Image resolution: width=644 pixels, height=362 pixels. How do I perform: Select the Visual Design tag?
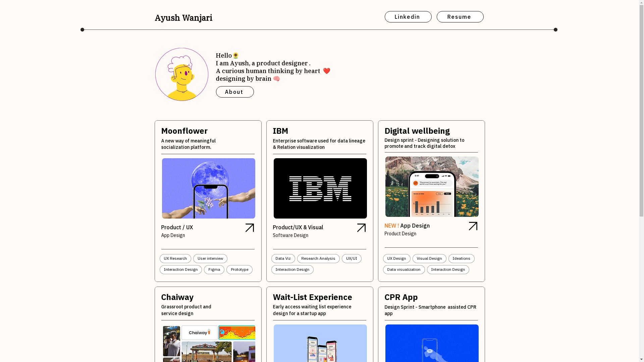click(429, 258)
